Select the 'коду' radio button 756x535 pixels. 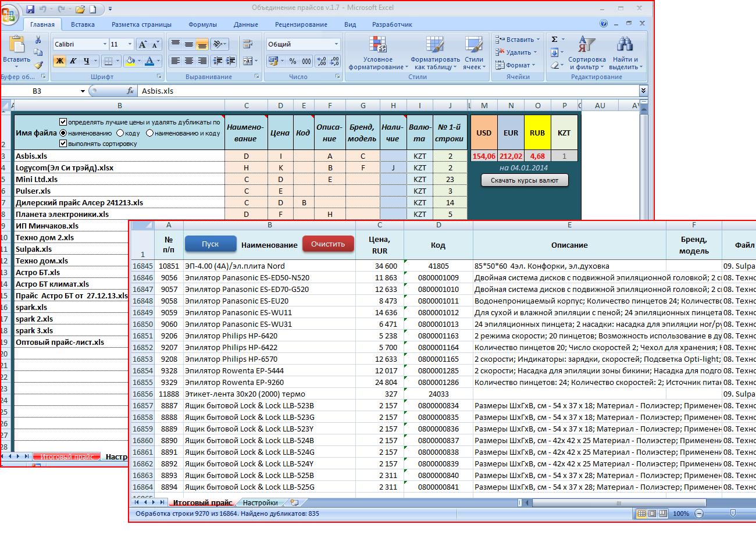(119, 133)
